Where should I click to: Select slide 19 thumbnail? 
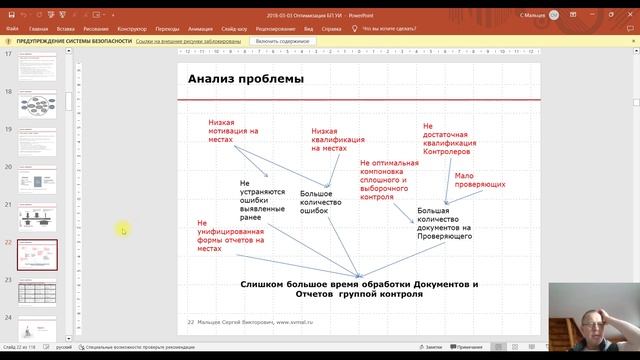coord(37,142)
